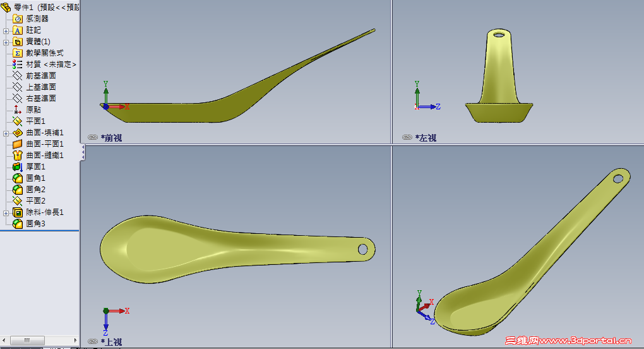
Task: Click link icon beside *上視 view label
Action: [93, 341]
